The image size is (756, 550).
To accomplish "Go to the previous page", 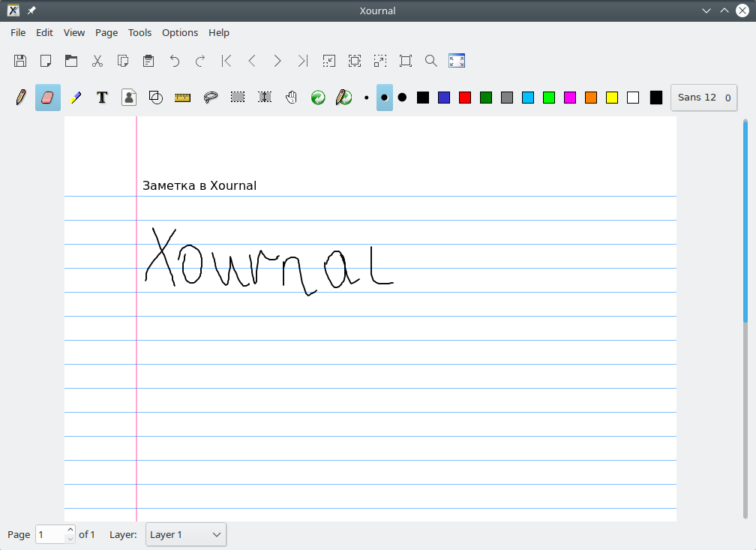I will pos(252,61).
